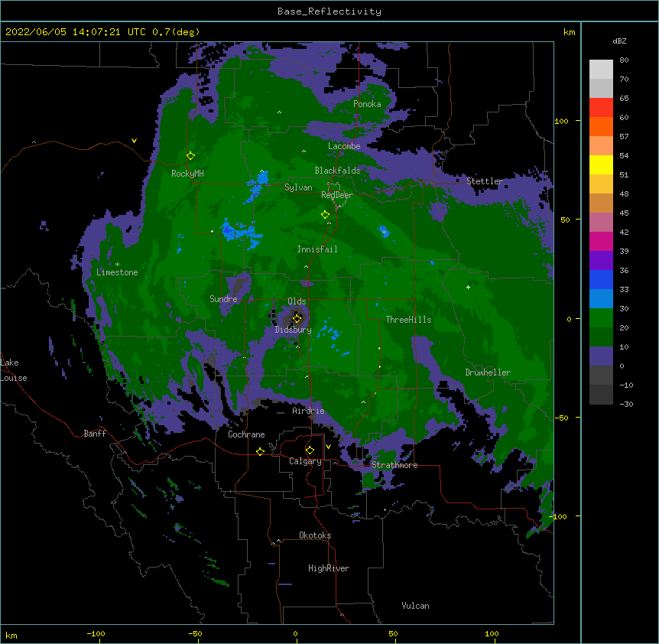The height and width of the screenshot is (644, 659).
Task: Select the yellow diamond marker below Cochrane
Action: point(260,451)
